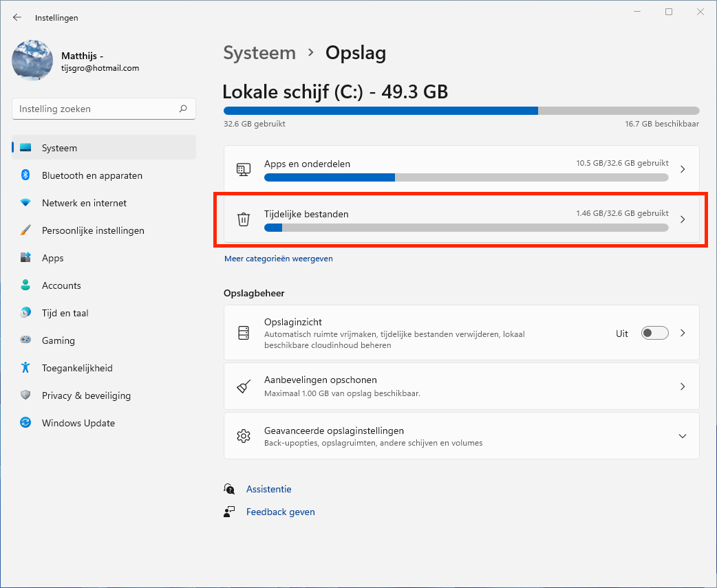The width and height of the screenshot is (717, 588).
Task: Click the Persoonlijke instellingen paintbrush icon
Action: pyautogui.click(x=25, y=230)
